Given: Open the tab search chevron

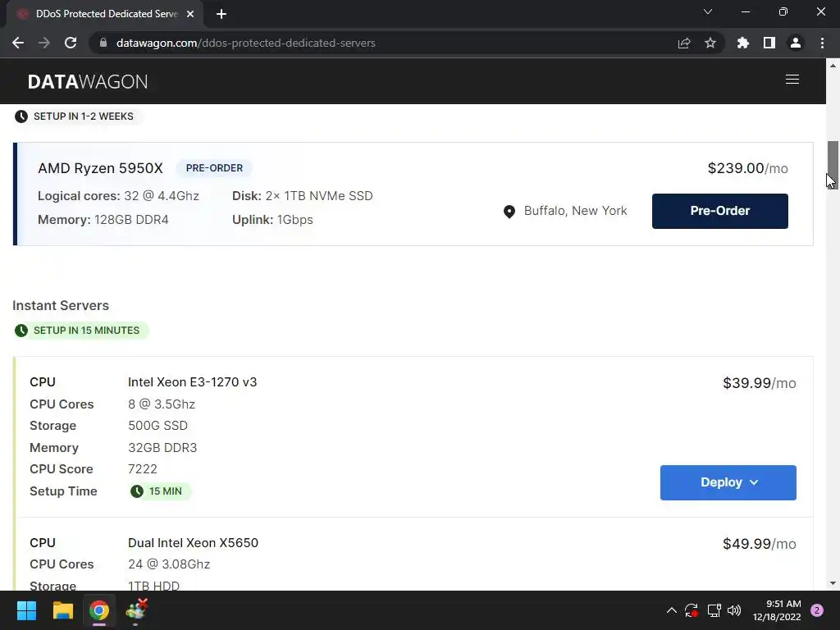Looking at the screenshot, I should (708, 11).
